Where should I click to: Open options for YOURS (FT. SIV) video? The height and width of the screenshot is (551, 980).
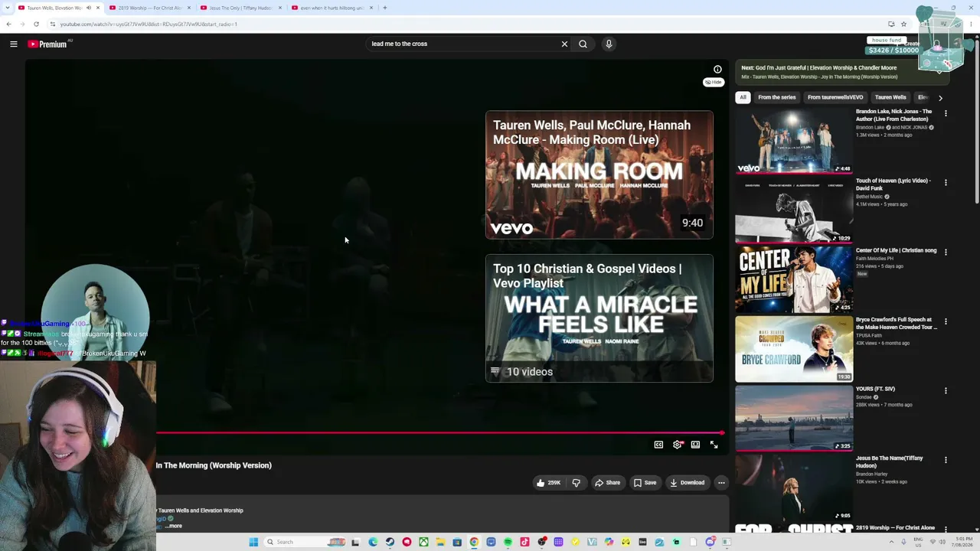coord(946,390)
